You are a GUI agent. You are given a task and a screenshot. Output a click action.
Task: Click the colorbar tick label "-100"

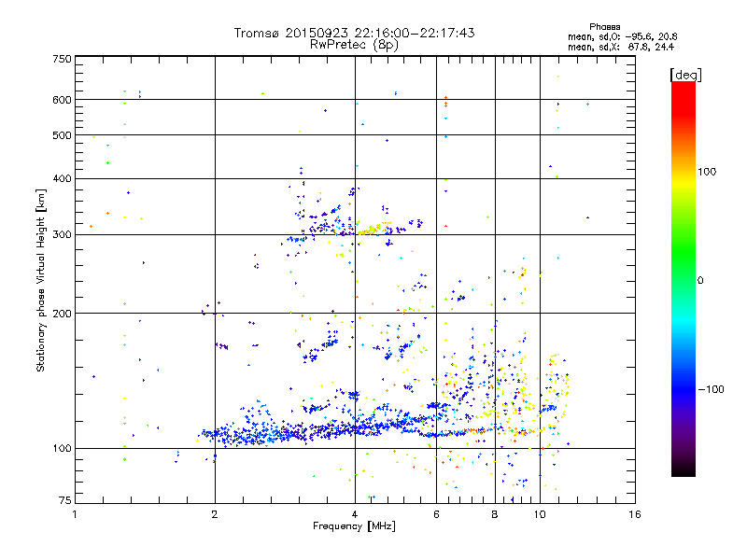tap(711, 389)
